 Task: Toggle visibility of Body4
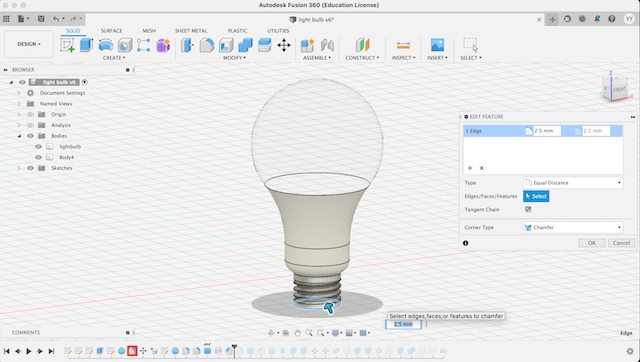38,157
